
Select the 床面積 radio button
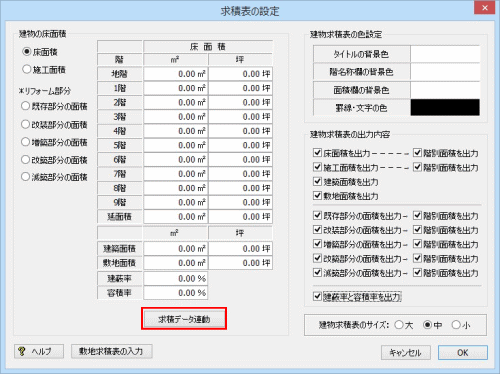[27, 52]
